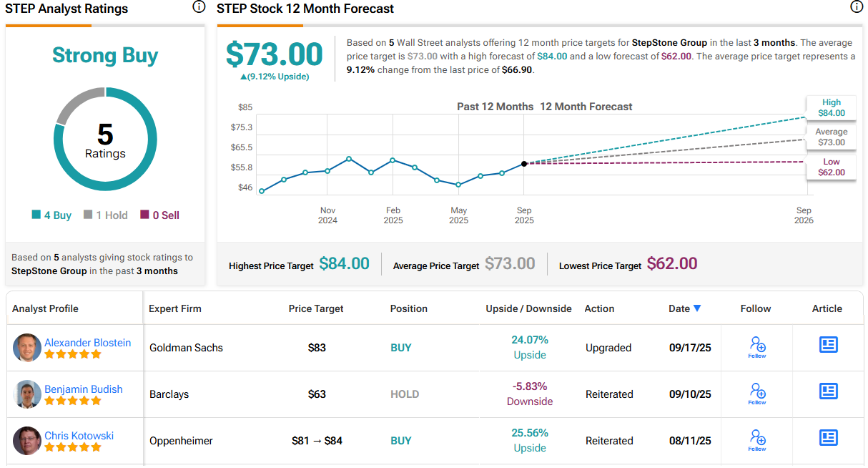Click the Position column header
Viewport: 868px width, 468px height.
pyautogui.click(x=409, y=308)
